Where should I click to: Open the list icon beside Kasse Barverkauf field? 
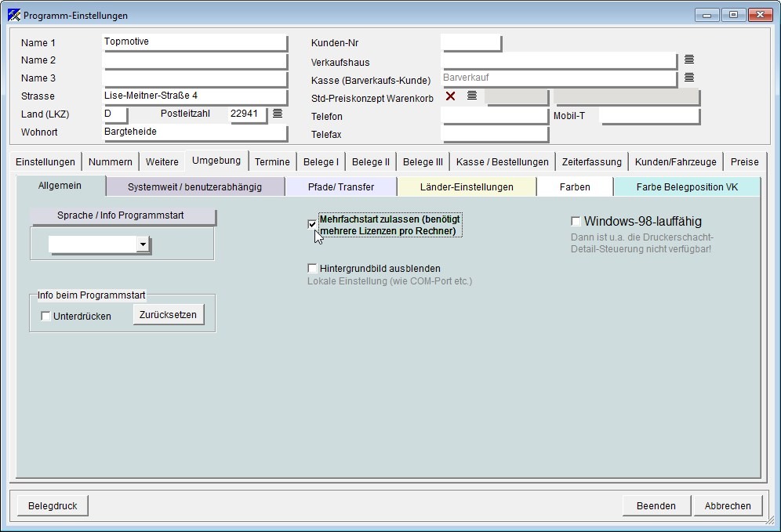coord(688,77)
